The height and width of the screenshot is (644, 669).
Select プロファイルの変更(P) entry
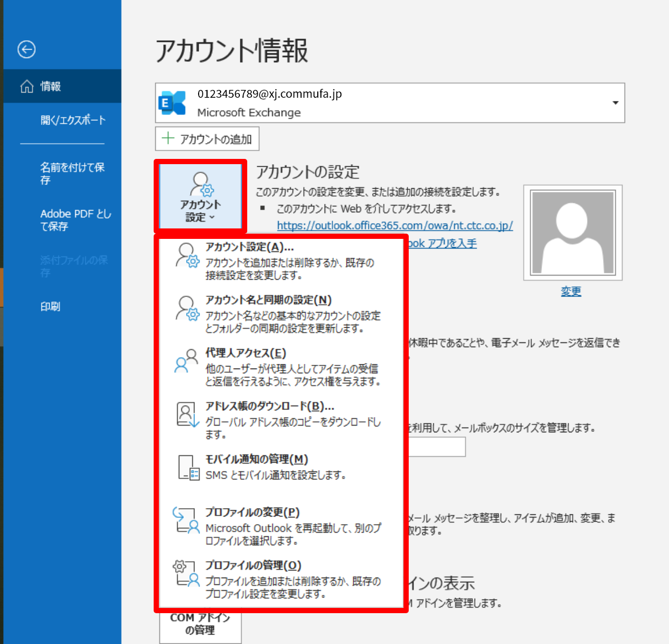point(281,526)
